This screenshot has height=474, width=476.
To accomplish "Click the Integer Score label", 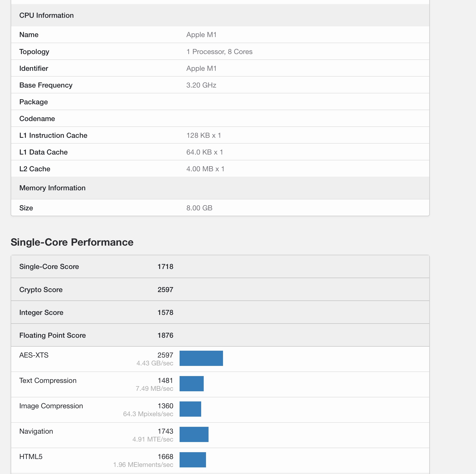I will coord(41,312).
